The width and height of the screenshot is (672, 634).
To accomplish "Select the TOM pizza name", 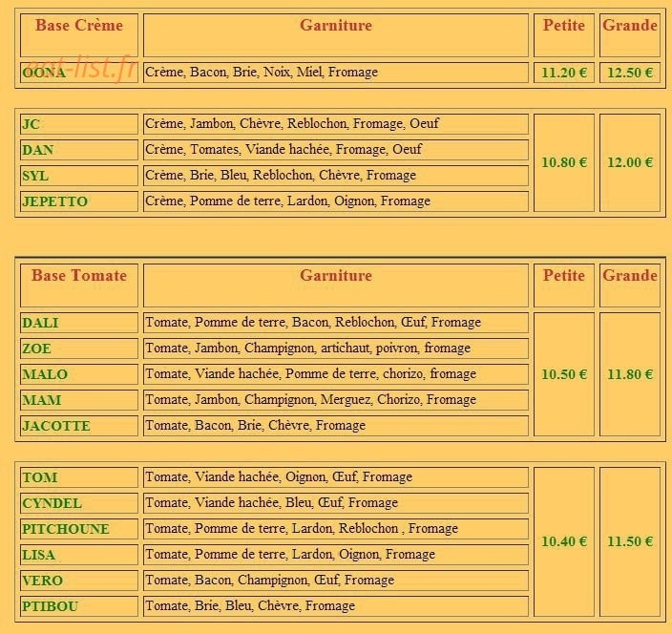I will tap(40, 477).
